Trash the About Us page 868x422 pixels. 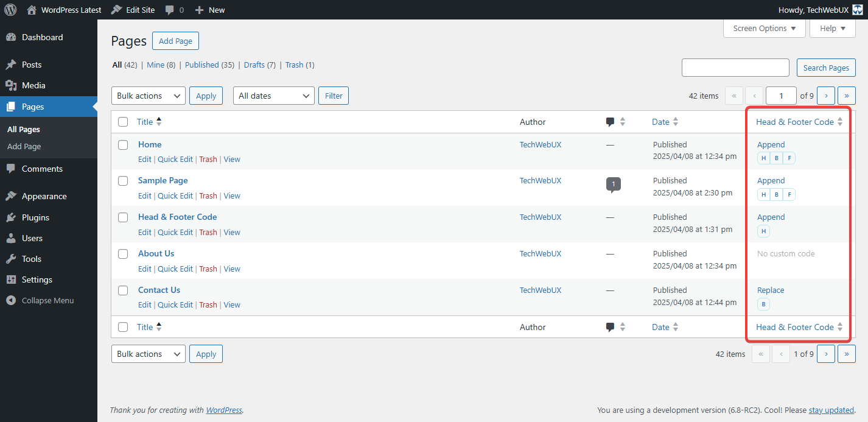coord(208,269)
